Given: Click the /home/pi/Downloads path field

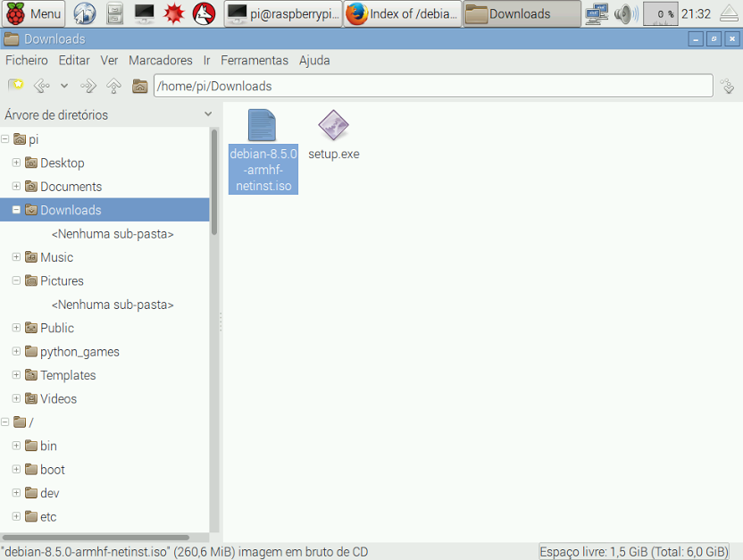Looking at the screenshot, I should click(x=433, y=86).
